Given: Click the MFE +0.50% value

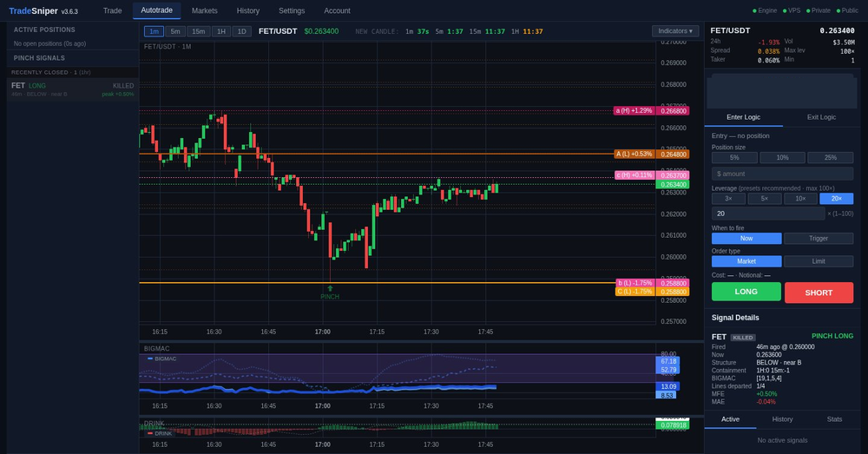Looking at the screenshot, I should (766, 394).
